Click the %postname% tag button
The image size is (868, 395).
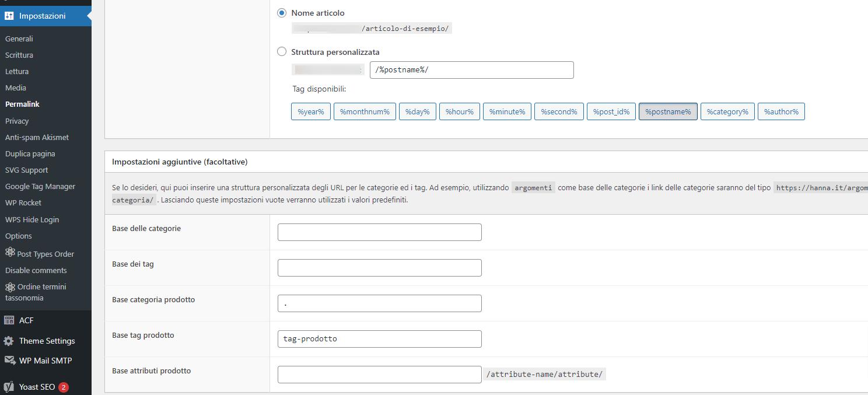(x=667, y=111)
